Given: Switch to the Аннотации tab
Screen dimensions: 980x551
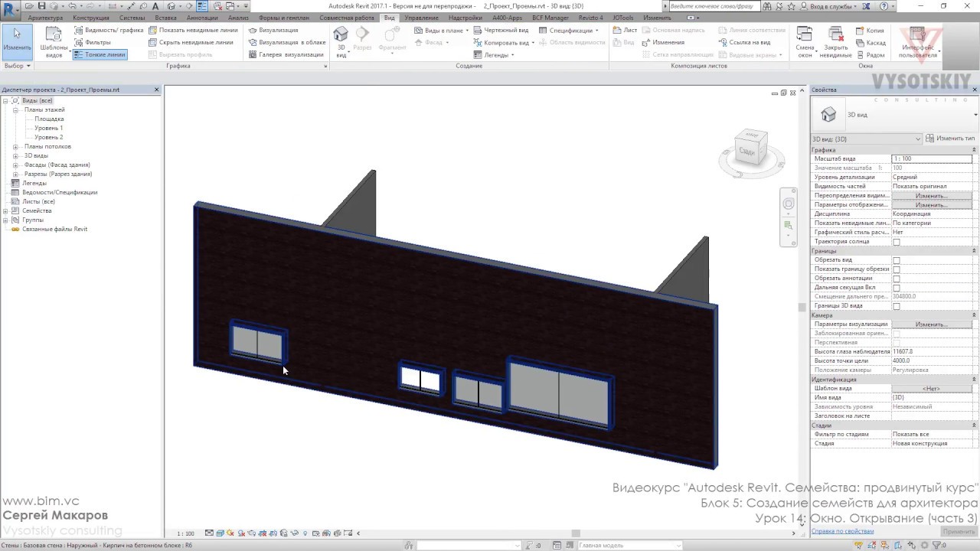Looking at the screenshot, I should [202, 18].
